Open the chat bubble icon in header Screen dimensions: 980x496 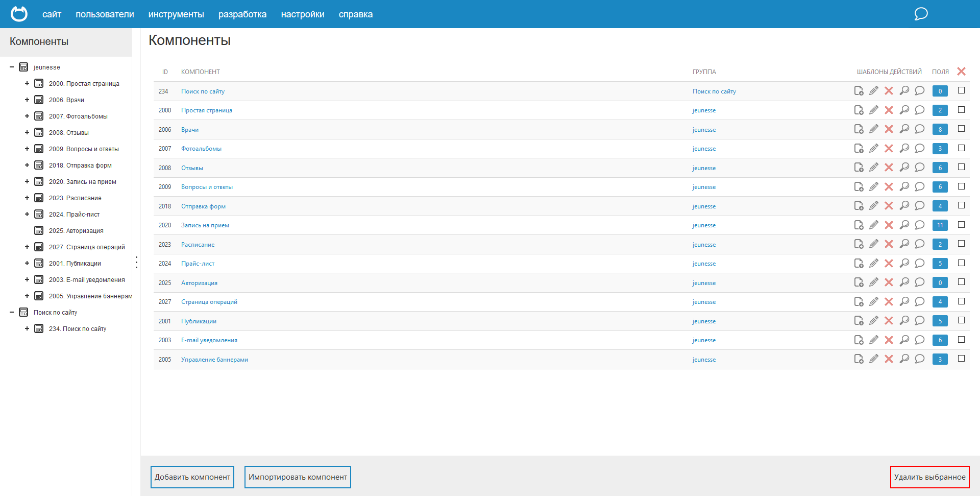point(921,14)
